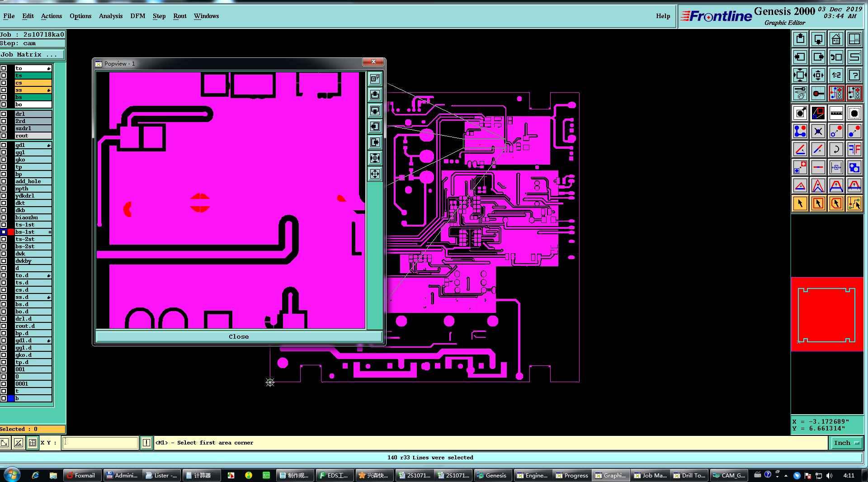
Task: Click the filled circle with dashed border icon
Action: [x=854, y=113]
